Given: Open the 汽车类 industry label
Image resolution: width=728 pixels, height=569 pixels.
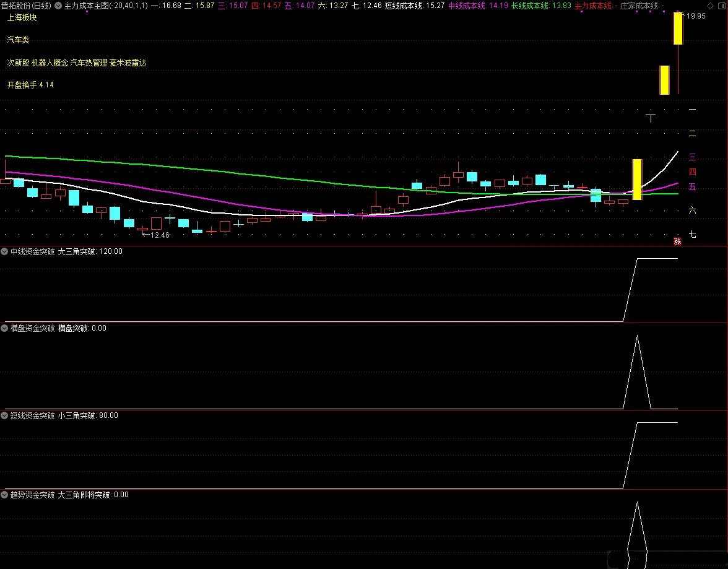Looking at the screenshot, I should tap(19, 40).
